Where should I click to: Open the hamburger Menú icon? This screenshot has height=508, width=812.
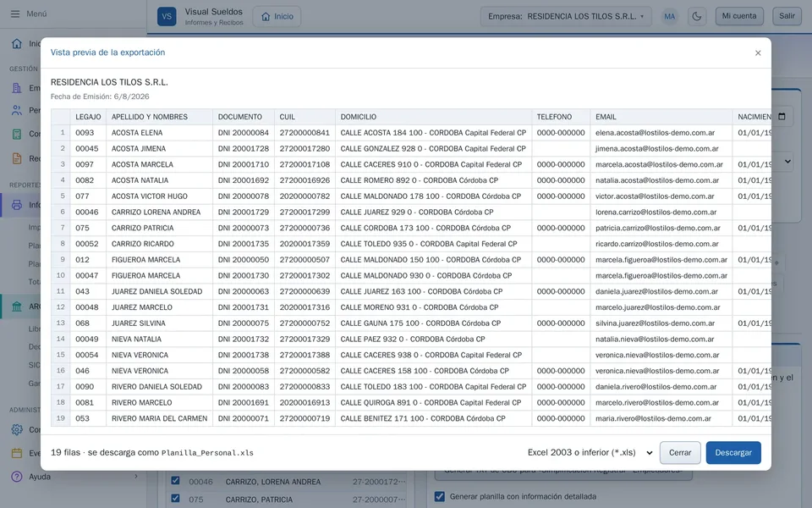15,14
